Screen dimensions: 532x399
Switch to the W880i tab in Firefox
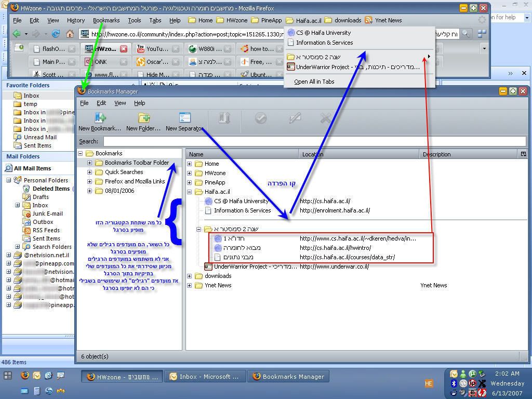click(x=209, y=49)
